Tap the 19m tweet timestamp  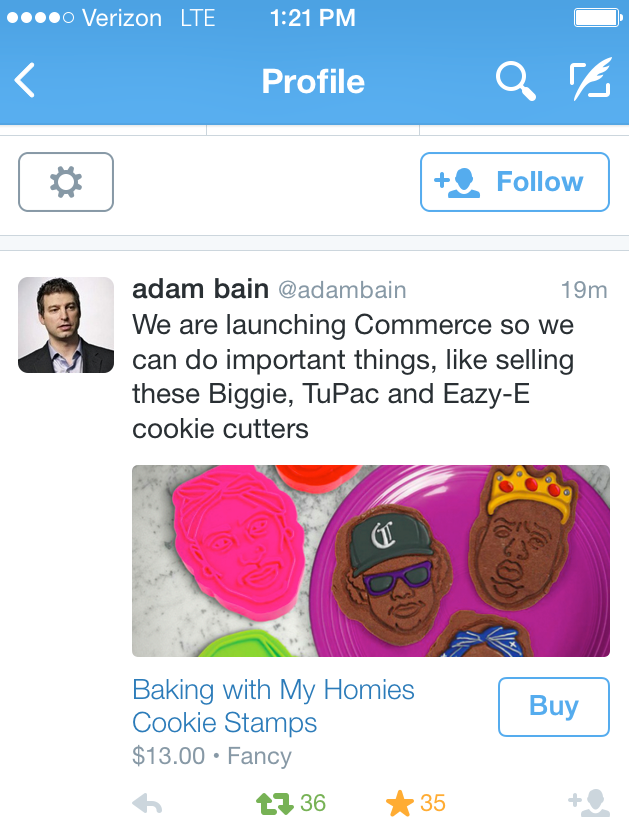[x=584, y=291]
